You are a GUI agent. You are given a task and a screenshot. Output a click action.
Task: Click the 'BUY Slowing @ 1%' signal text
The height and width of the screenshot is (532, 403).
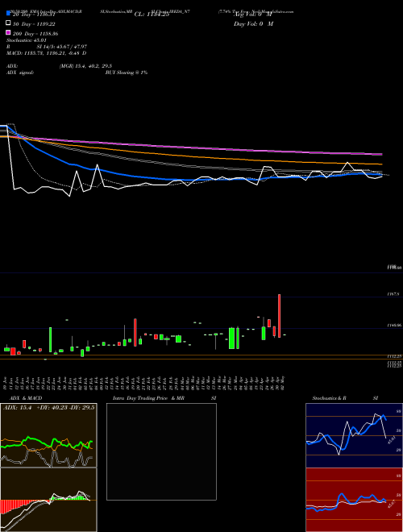click(x=127, y=73)
